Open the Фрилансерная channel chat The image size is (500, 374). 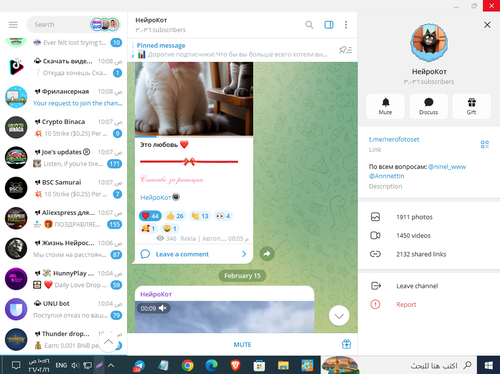63,97
